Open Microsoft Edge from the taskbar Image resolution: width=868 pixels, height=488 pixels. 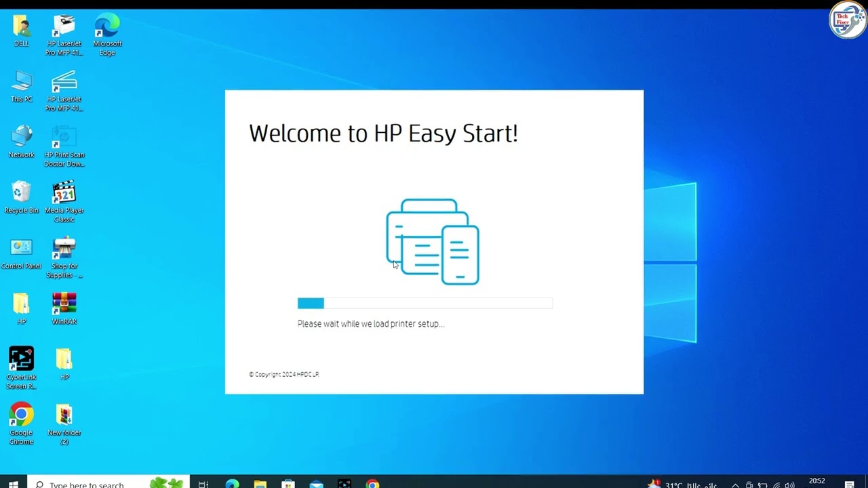232,483
